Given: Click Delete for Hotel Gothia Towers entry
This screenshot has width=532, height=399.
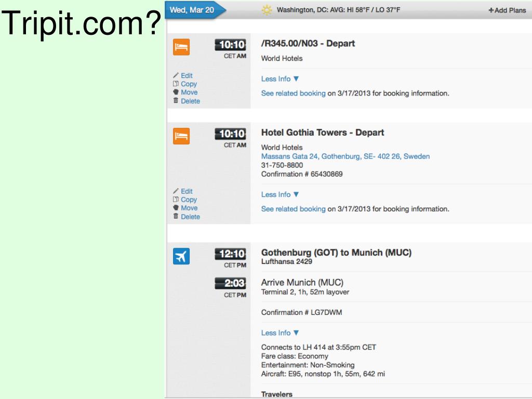Looking at the screenshot, I should click(x=190, y=217).
